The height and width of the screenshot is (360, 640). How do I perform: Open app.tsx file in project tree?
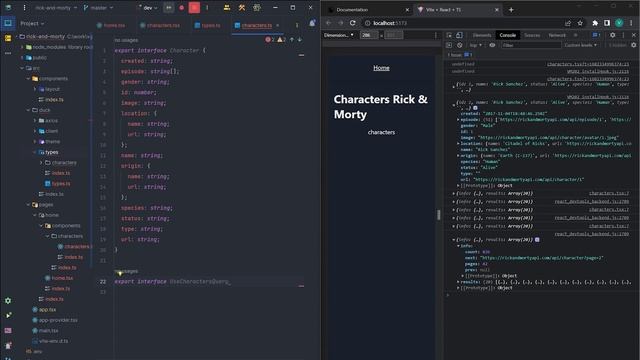(44, 310)
